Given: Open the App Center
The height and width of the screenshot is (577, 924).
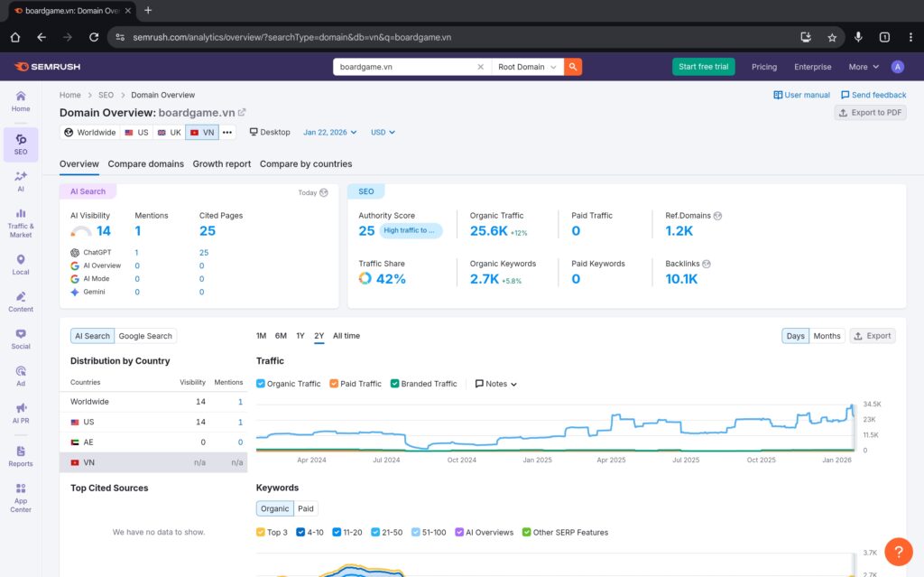Looking at the screenshot, I should 20,495.
